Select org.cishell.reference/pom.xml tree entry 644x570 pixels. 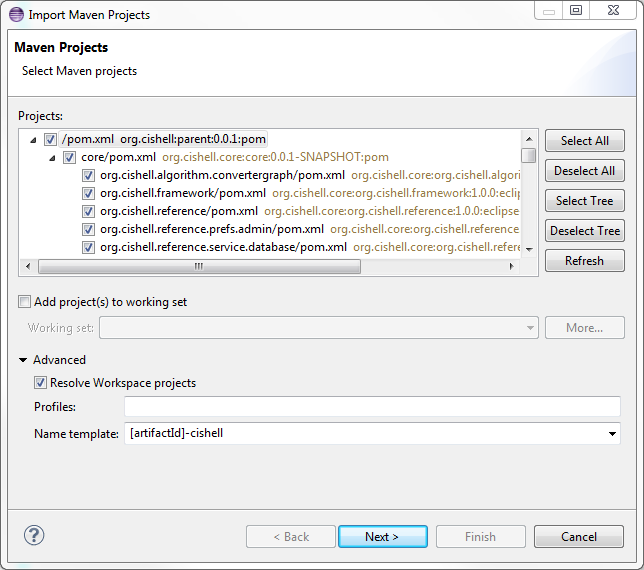pos(179,211)
